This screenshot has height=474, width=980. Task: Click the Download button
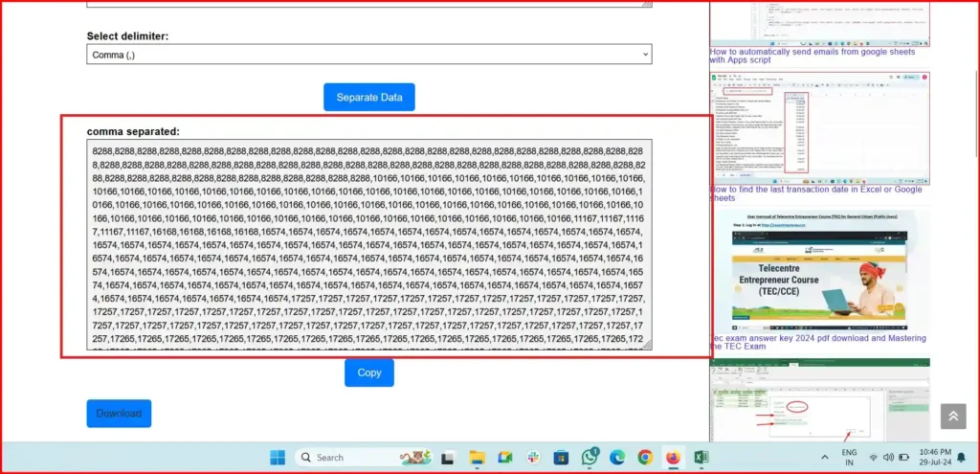click(119, 414)
